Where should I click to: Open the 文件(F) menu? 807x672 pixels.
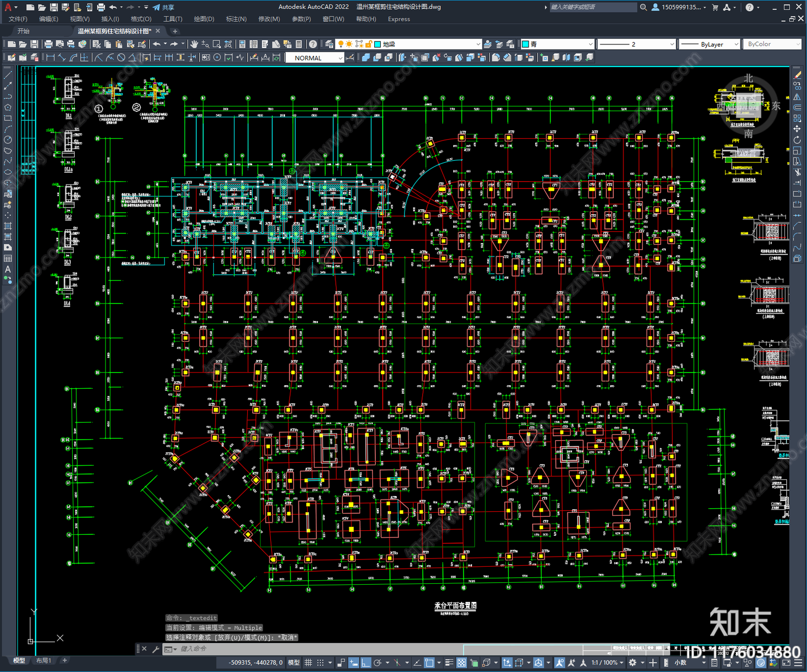click(18, 19)
